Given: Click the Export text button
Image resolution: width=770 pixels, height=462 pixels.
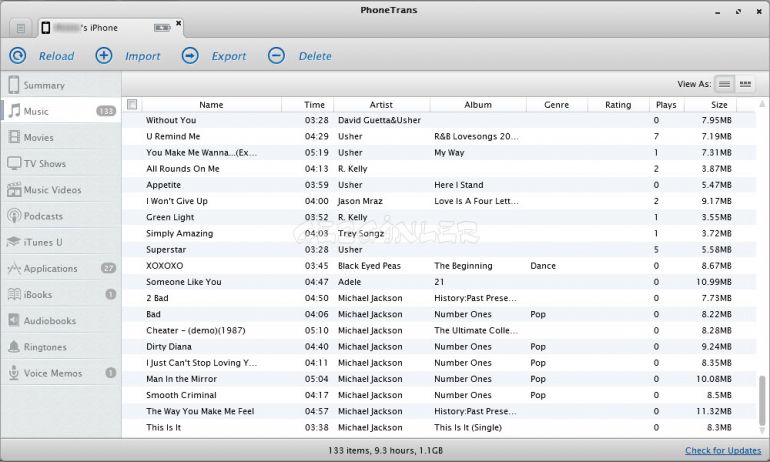Looking at the screenshot, I should [x=229, y=56].
